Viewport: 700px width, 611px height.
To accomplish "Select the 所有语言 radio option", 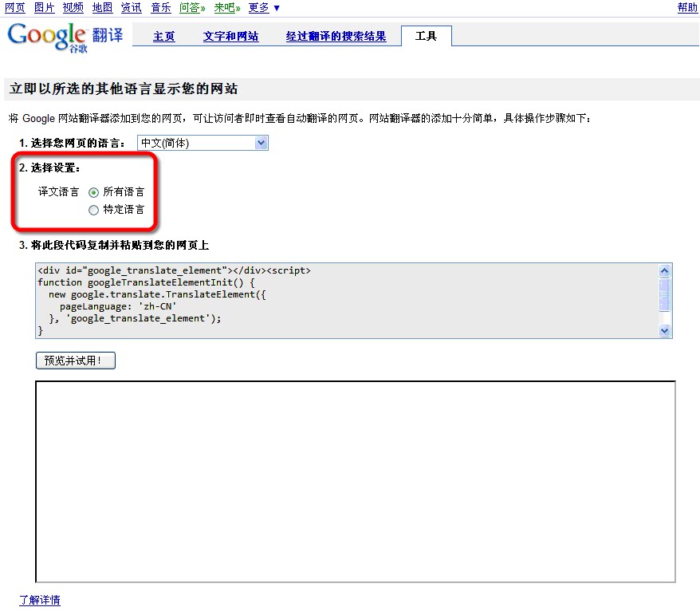I will (93, 192).
